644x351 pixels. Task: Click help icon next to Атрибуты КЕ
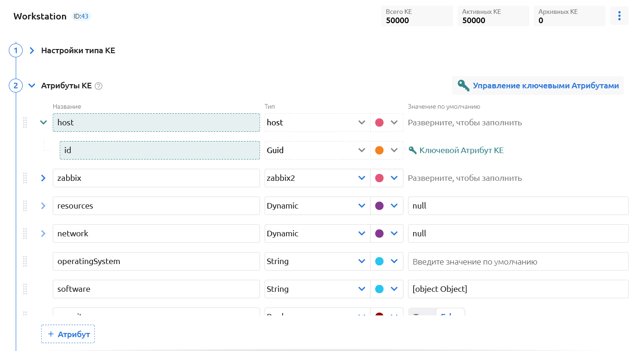[99, 86]
